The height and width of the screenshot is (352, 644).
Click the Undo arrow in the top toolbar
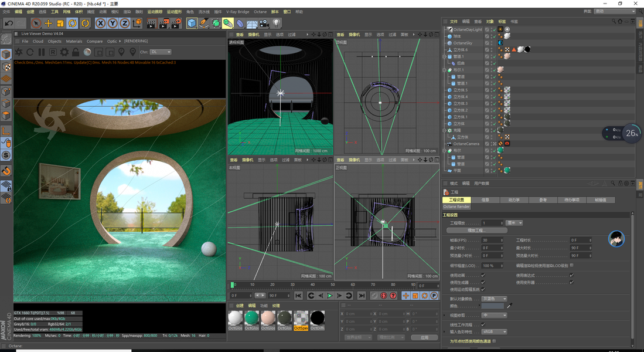click(x=9, y=23)
